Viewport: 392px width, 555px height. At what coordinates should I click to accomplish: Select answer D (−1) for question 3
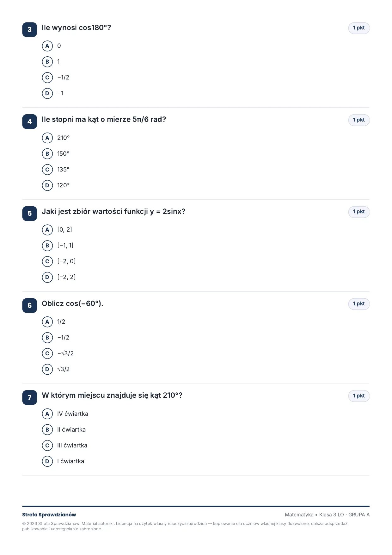(x=47, y=93)
